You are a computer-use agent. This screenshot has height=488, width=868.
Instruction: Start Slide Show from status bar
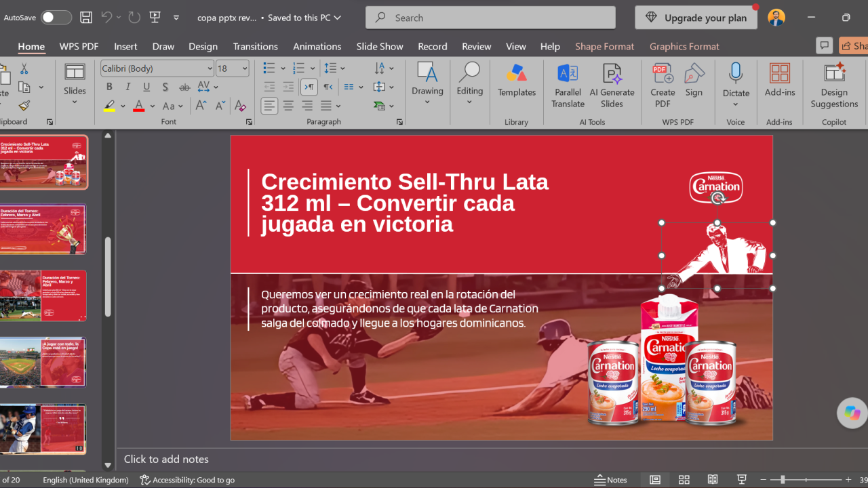click(x=742, y=480)
